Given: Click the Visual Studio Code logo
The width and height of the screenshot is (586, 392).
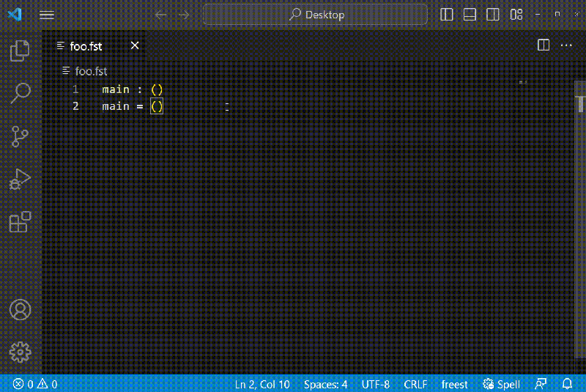Looking at the screenshot, I should pos(15,15).
